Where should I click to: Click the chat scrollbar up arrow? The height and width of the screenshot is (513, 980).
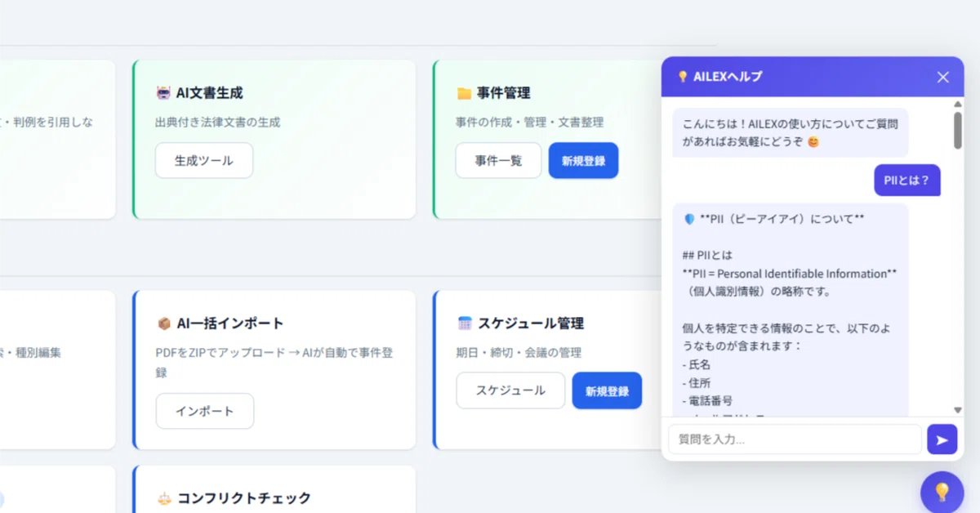click(x=958, y=105)
